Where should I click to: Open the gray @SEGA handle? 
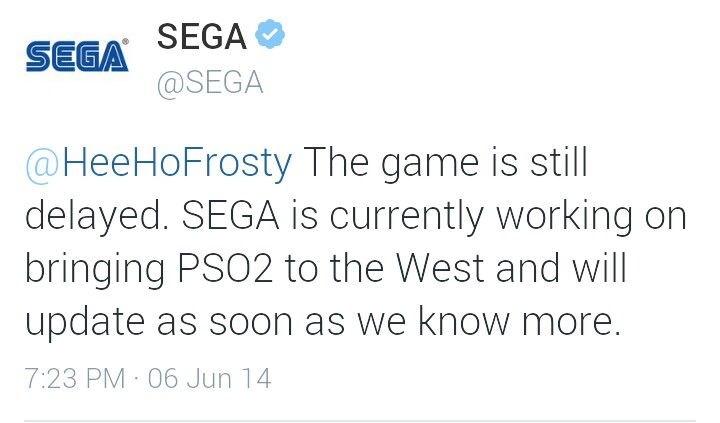210,84
